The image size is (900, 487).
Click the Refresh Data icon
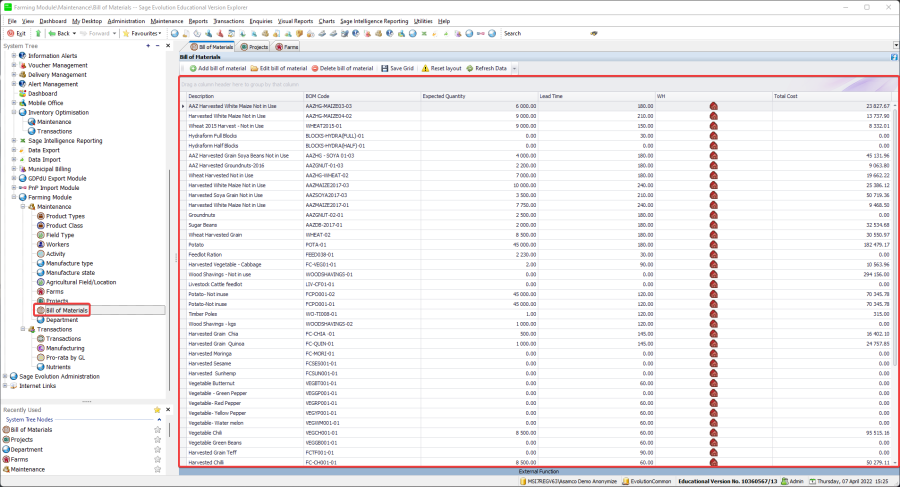[469, 68]
